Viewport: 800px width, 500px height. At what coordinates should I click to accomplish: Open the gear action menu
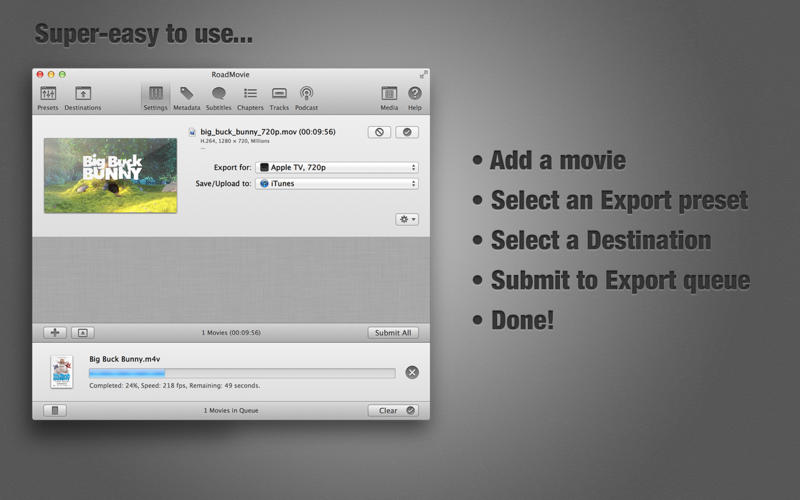pyautogui.click(x=407, y=219)
